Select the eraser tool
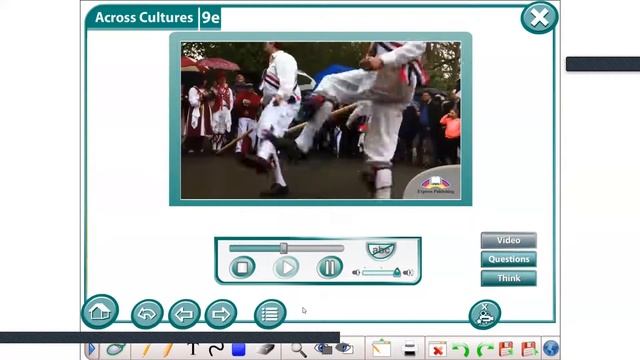The height and width of the screenshot is (360, 640). coord(265,350)
